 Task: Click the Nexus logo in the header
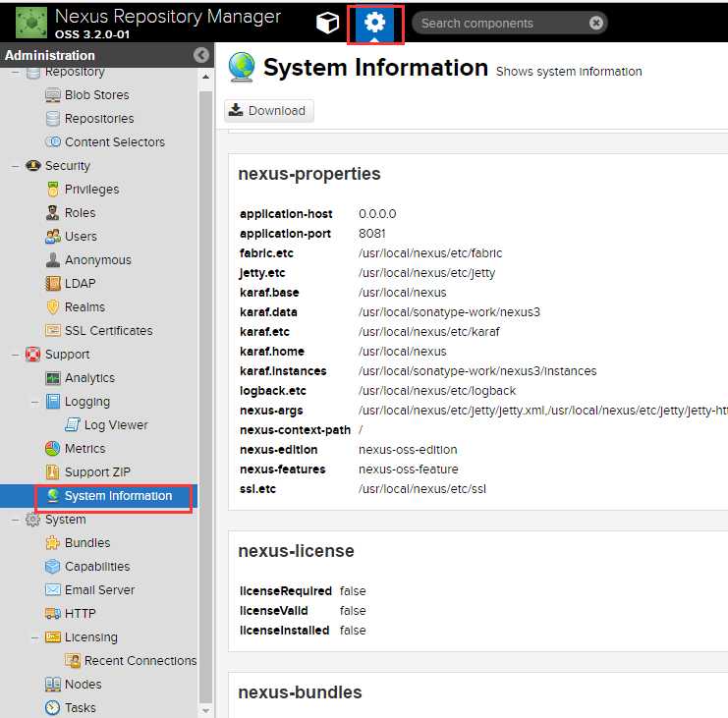pos(31,22)
